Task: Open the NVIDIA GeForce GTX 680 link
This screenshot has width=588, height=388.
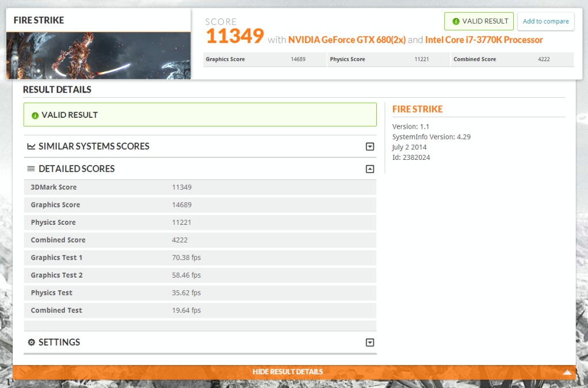Action: point(347,40)
